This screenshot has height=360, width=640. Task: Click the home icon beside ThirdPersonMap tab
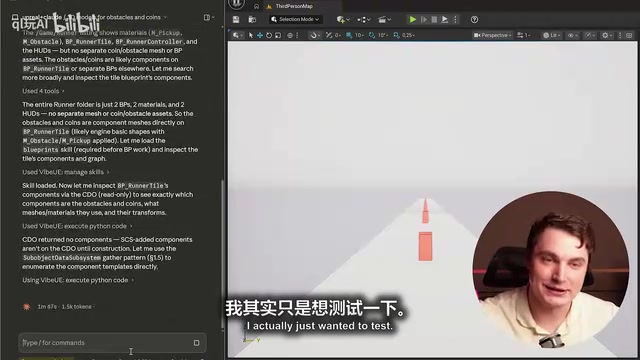point(256,6)
